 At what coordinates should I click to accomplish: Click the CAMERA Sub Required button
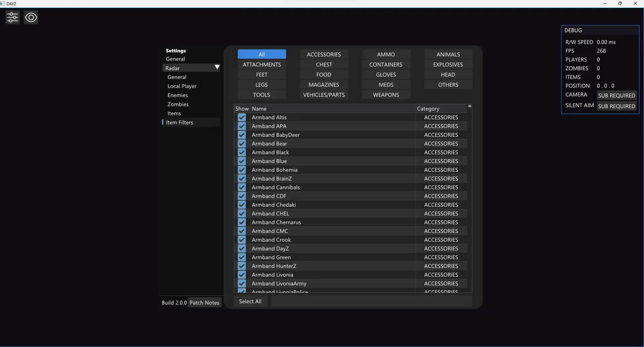coord(616,95)
